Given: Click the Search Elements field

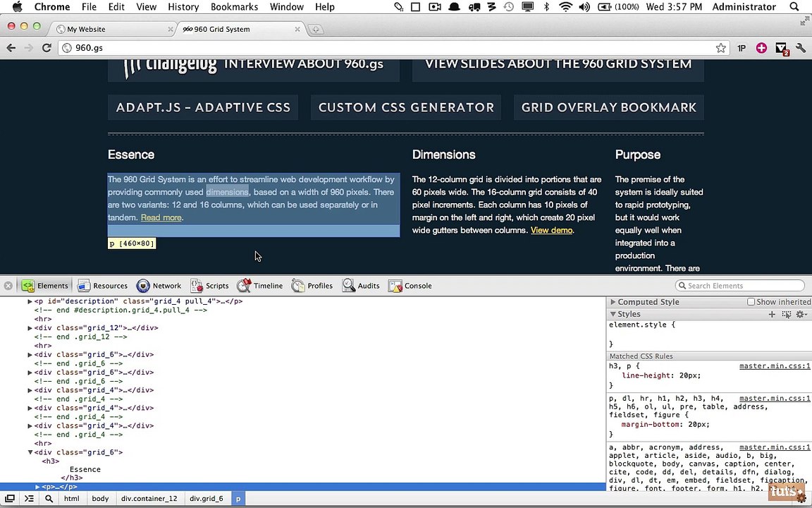Looking at the screenshot, I should point(741,286).
